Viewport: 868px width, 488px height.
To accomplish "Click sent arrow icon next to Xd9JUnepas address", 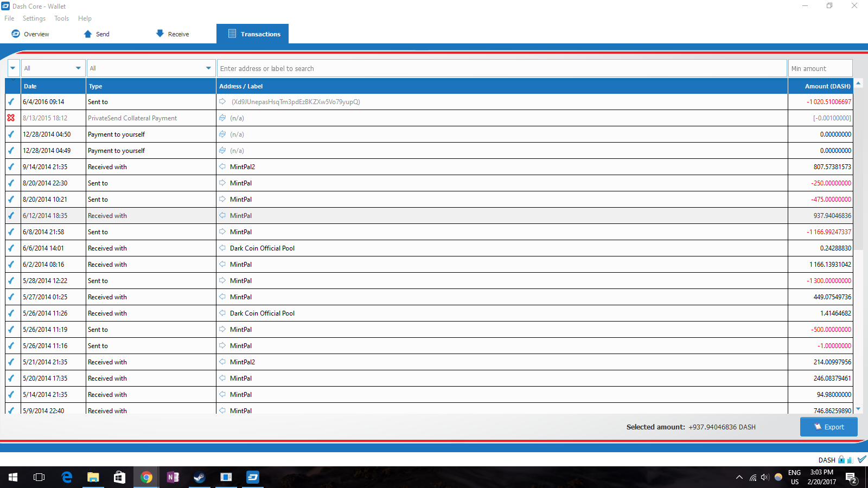I will point(222,101).
